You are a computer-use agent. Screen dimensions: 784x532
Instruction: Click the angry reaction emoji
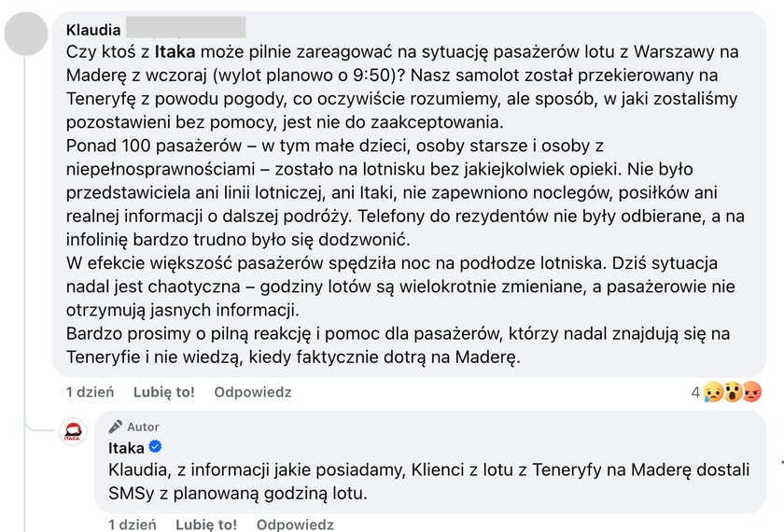click(751, 393)
